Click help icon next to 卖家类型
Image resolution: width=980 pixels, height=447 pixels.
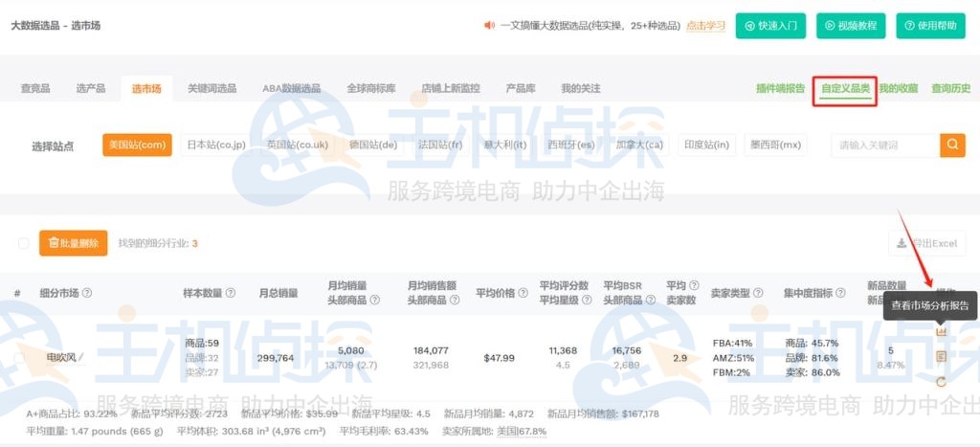click(x=758, y=293)
